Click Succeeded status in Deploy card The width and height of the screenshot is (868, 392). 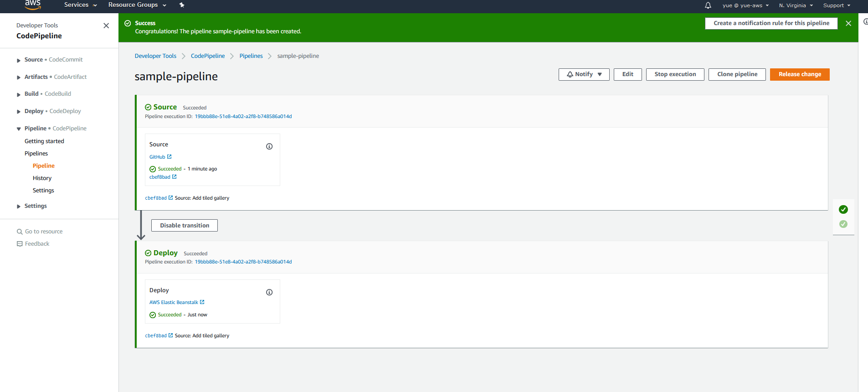pyautogui.click(x=169, y=315)
